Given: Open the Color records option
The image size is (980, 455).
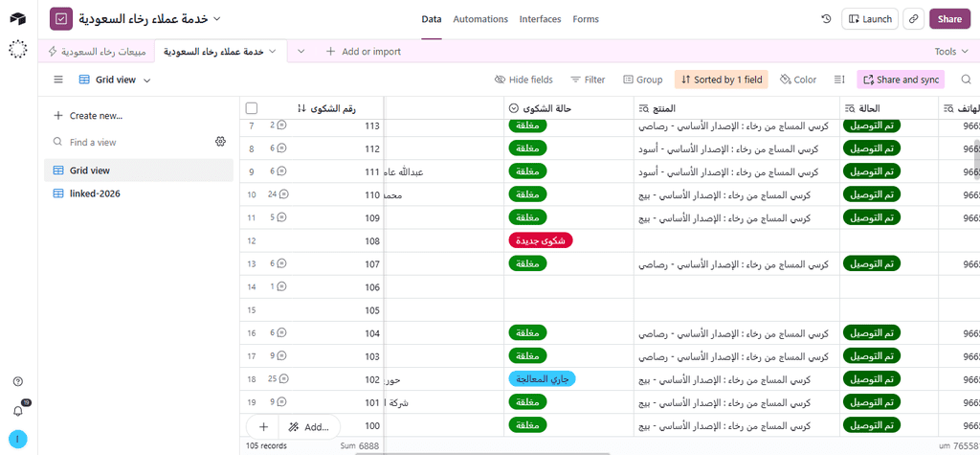Looking at the screenshot, I should 797,80.
